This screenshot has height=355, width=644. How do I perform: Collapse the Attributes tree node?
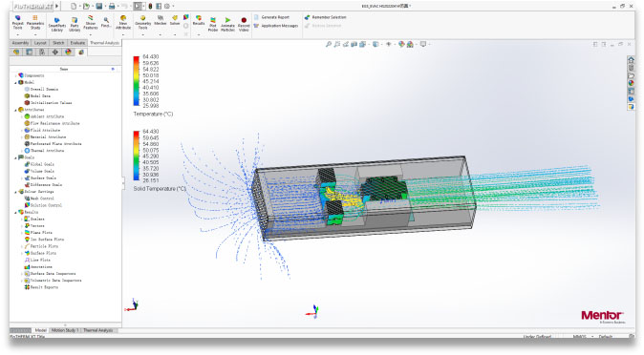[x=15, y=110]
